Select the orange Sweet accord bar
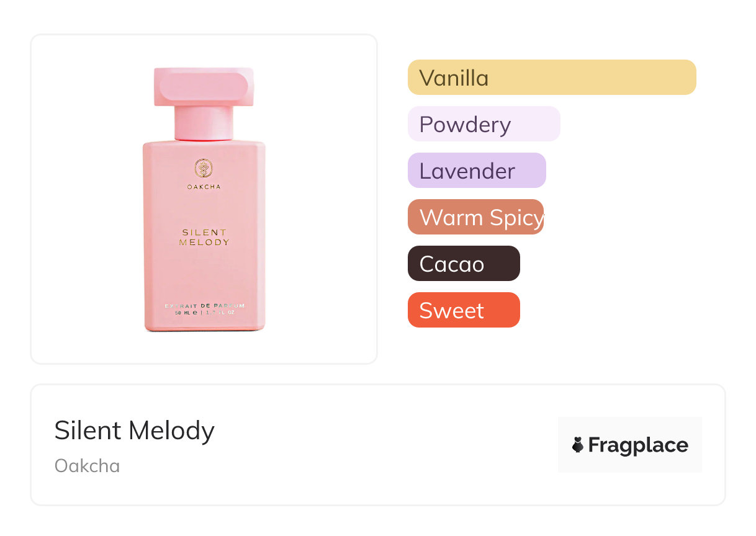Image resolution: width=756 pixels, height=536 pixels. tap(463, 310)
